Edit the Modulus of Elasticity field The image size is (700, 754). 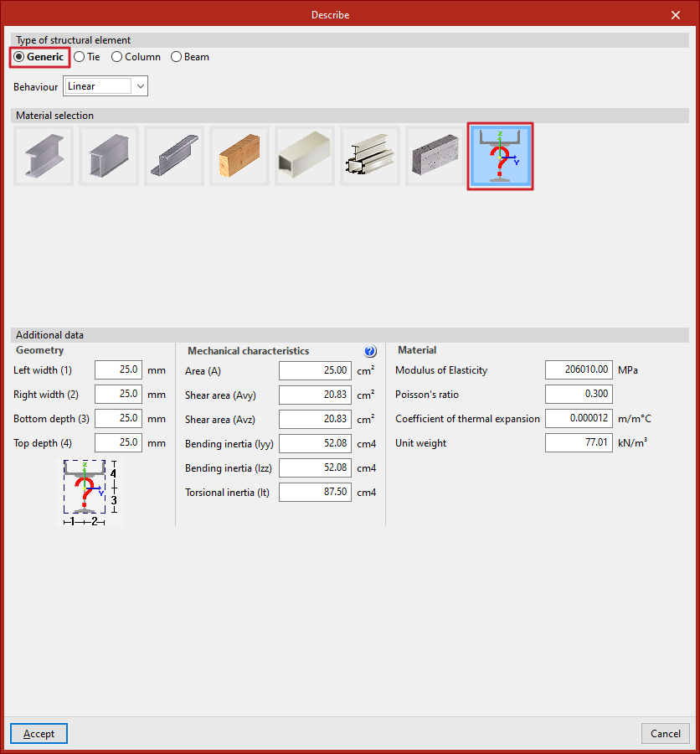point(579,369)
